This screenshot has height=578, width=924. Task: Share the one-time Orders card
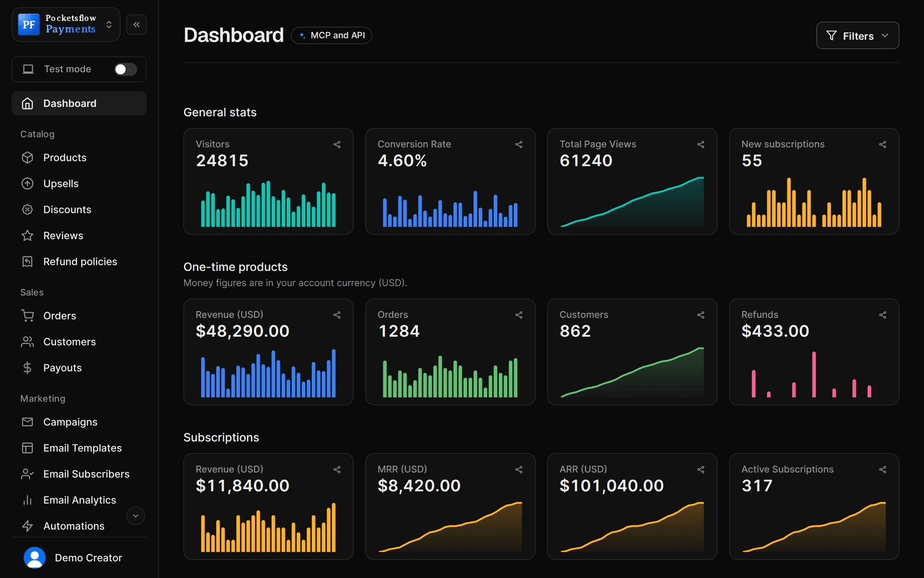pos(519,315)
